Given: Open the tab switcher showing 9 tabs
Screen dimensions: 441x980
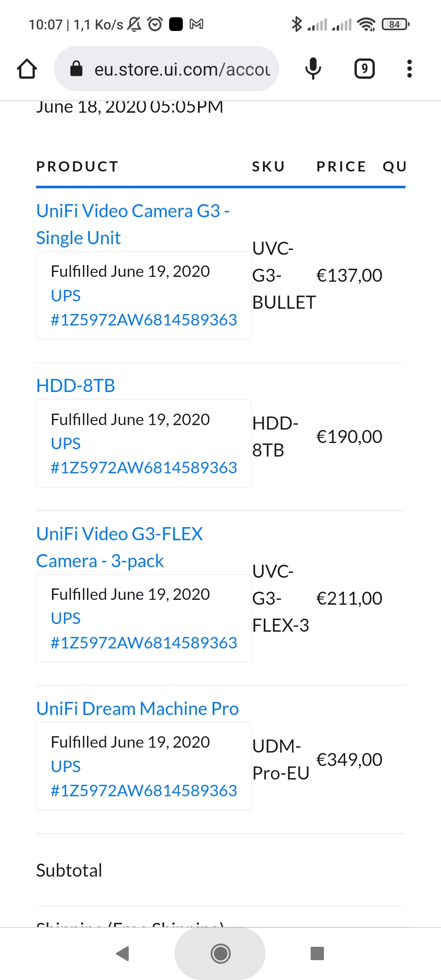Looking at the screenshot, I should click(364, 69).
